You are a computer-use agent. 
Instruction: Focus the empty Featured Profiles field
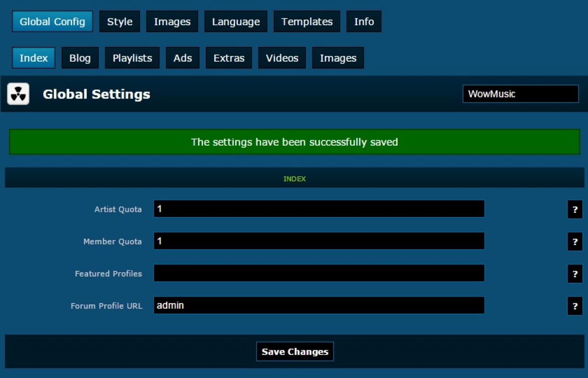[319, 273]
